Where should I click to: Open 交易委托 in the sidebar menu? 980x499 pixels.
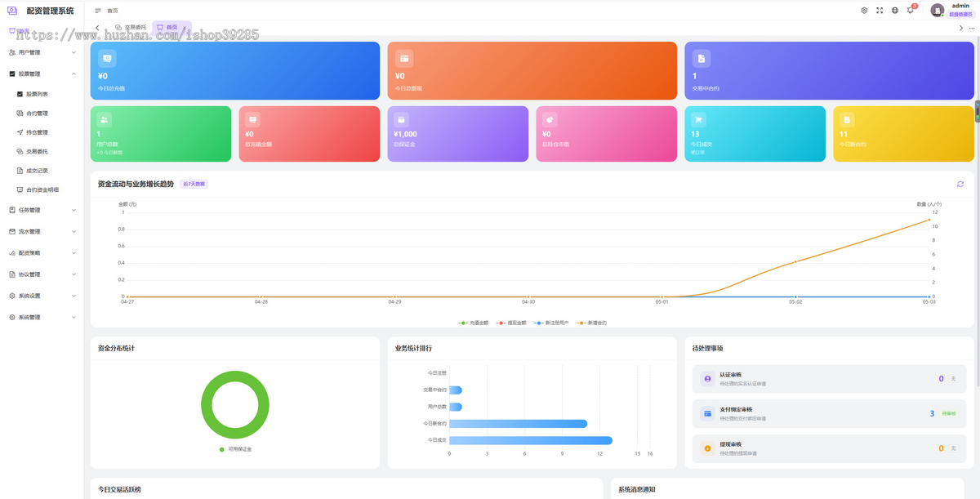click(x=42, y=151)
